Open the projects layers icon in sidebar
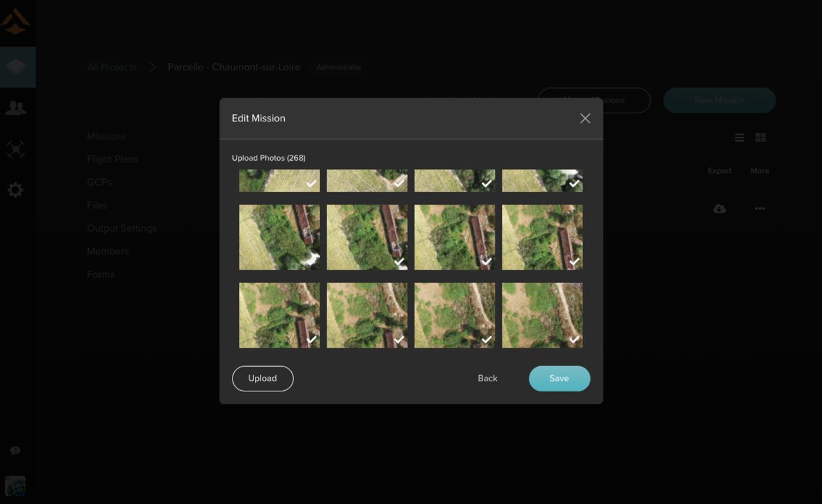The image size is (822, 504). click(x=16, y=67)
